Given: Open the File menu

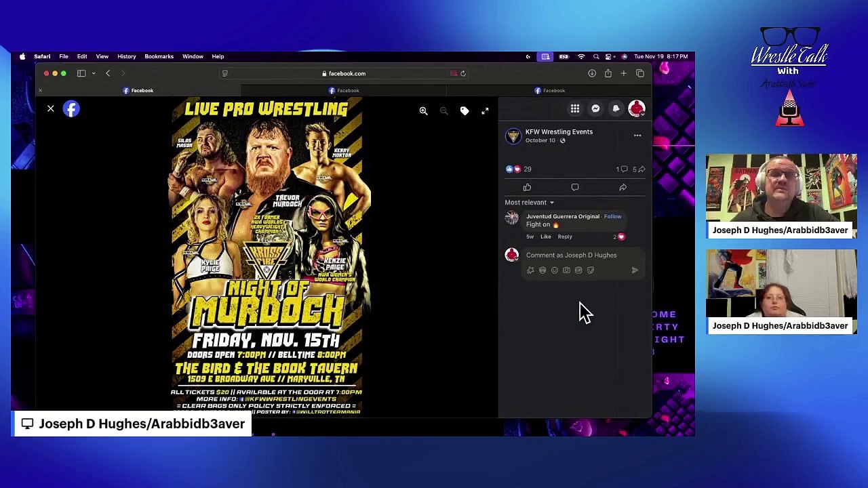Looking at the screenshot, I should click(x=64, y=56).
